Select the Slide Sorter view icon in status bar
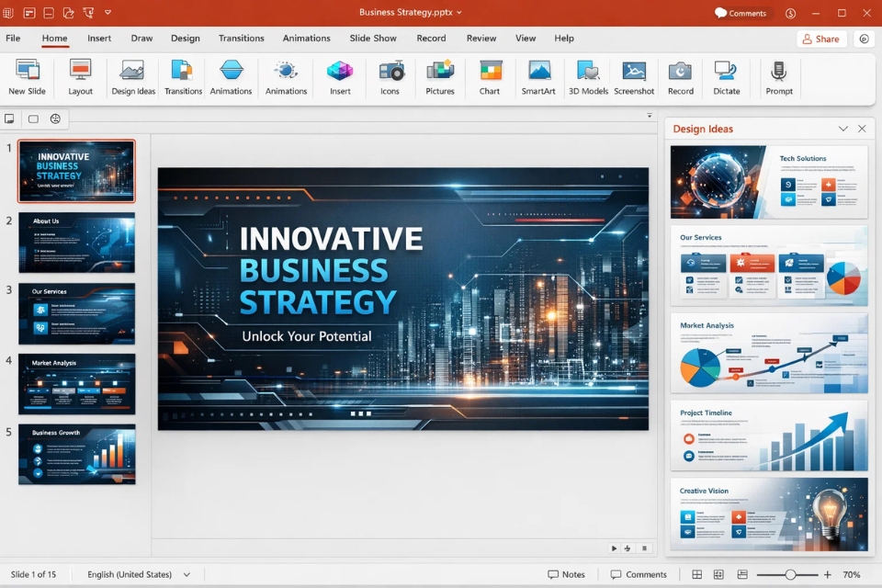 718,573
